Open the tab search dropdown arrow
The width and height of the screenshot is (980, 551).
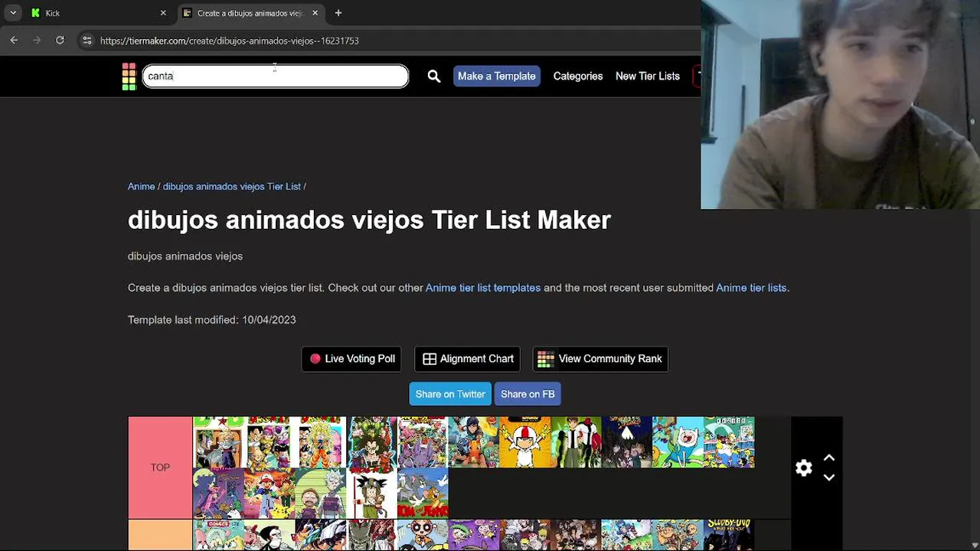coord(13,13)
